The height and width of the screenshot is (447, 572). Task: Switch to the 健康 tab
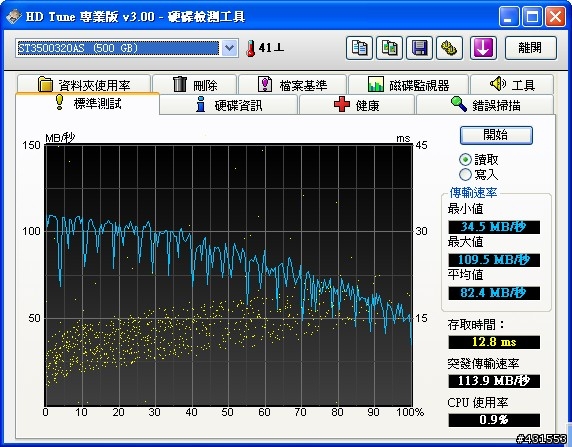(x=357, y=104)
